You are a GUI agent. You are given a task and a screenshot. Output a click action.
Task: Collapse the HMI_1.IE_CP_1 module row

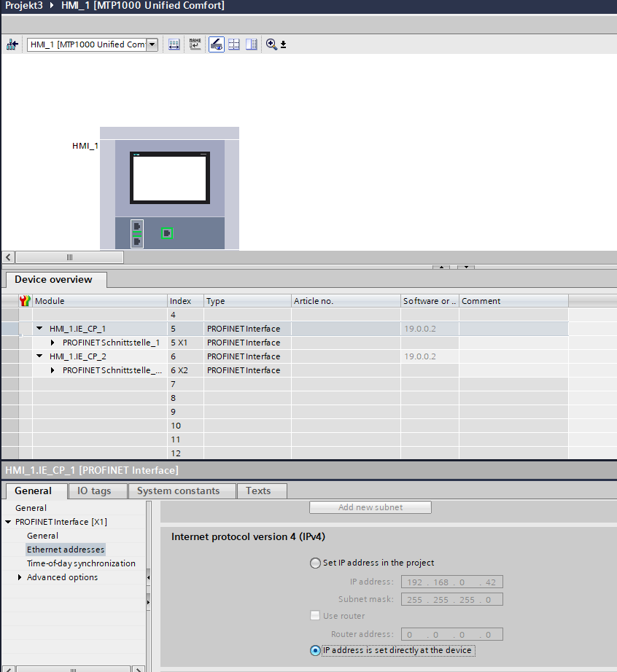coord(39,329)
